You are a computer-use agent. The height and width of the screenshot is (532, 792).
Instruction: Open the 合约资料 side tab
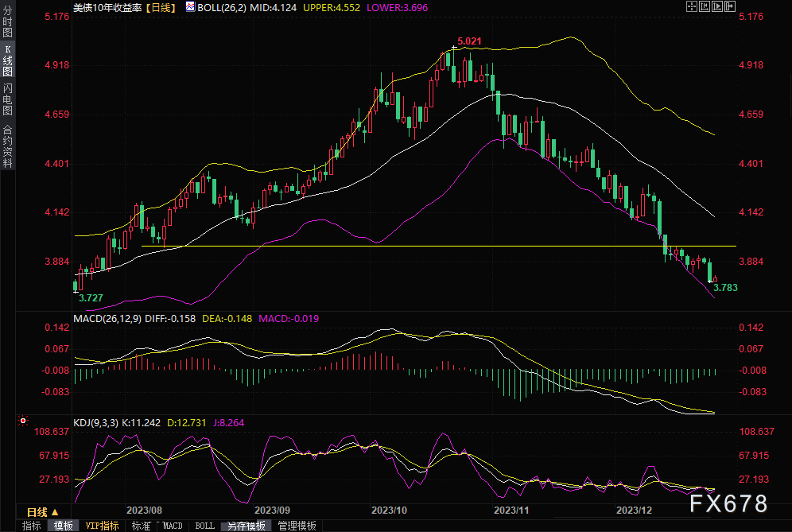7,146
